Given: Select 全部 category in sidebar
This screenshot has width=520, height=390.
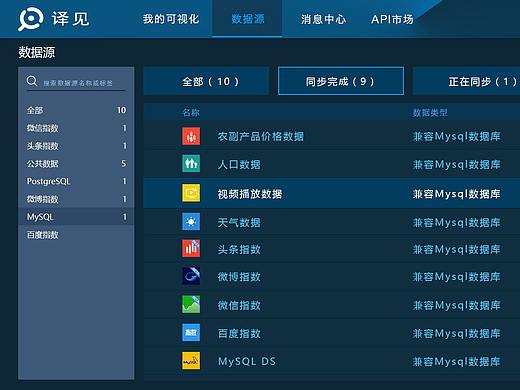Looking at the screenshot, I should (76, 110).
